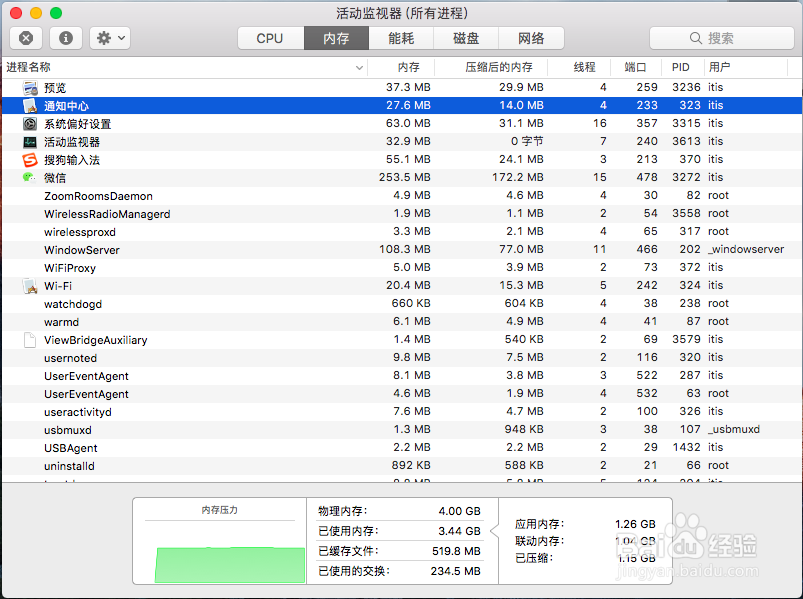Click the 已使用的交换 234.5 MB value
The image size is (803, 599).
pos(456,571)
